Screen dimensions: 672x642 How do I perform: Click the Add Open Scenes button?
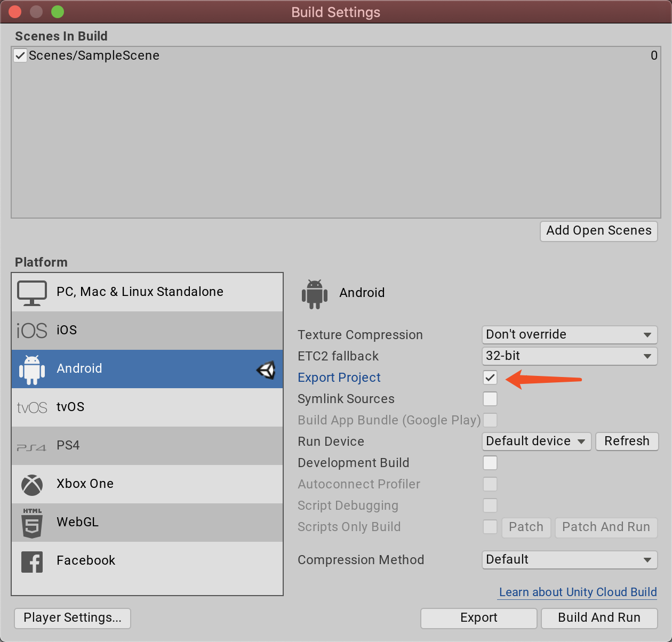pyautogui.click(x=599, y=231)
